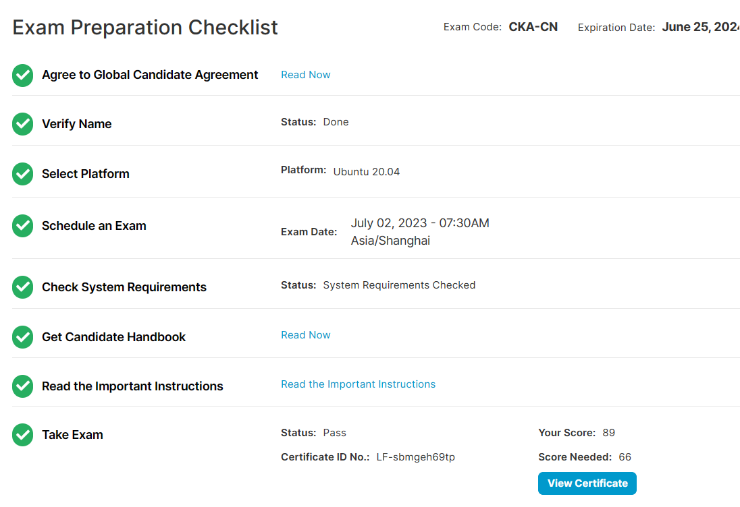Click the checkmark icon beside Schedule an Exam
The image size is (740, 507).
22,226
